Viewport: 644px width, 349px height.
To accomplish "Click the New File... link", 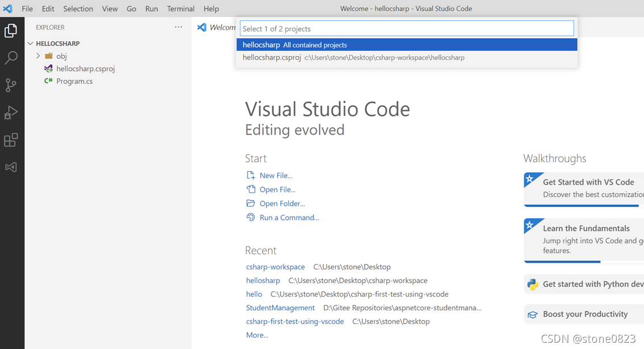I will coord(276,176).
